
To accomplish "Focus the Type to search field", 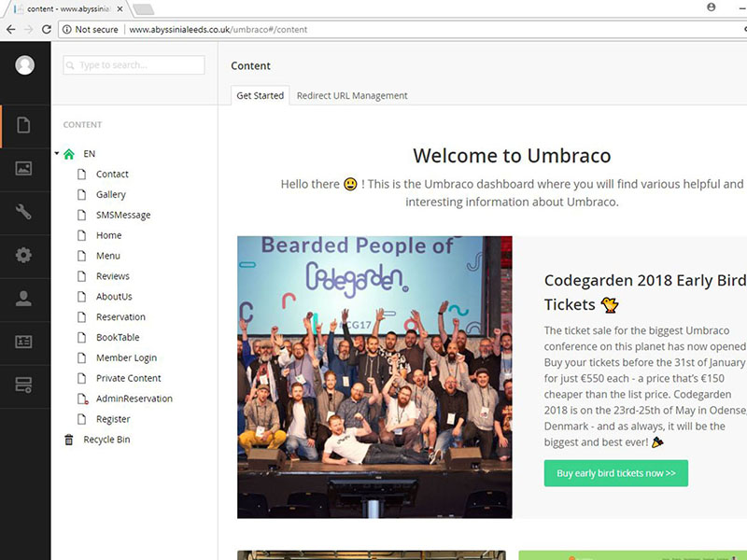I will point(134,65).
